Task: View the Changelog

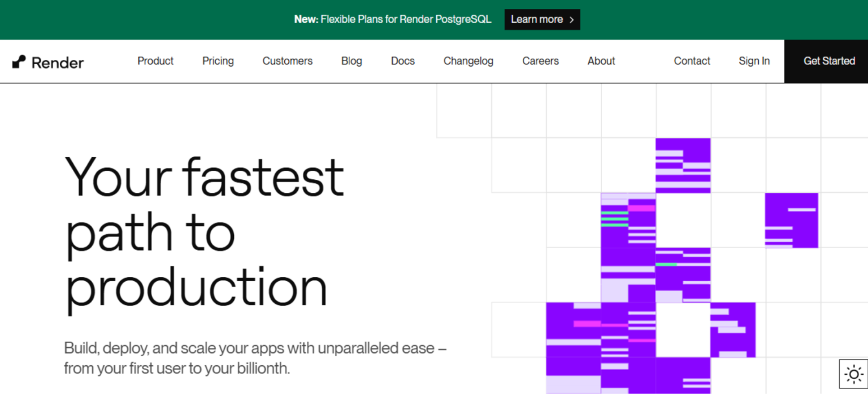Action: pyautogui.click(x=468, y=61)
